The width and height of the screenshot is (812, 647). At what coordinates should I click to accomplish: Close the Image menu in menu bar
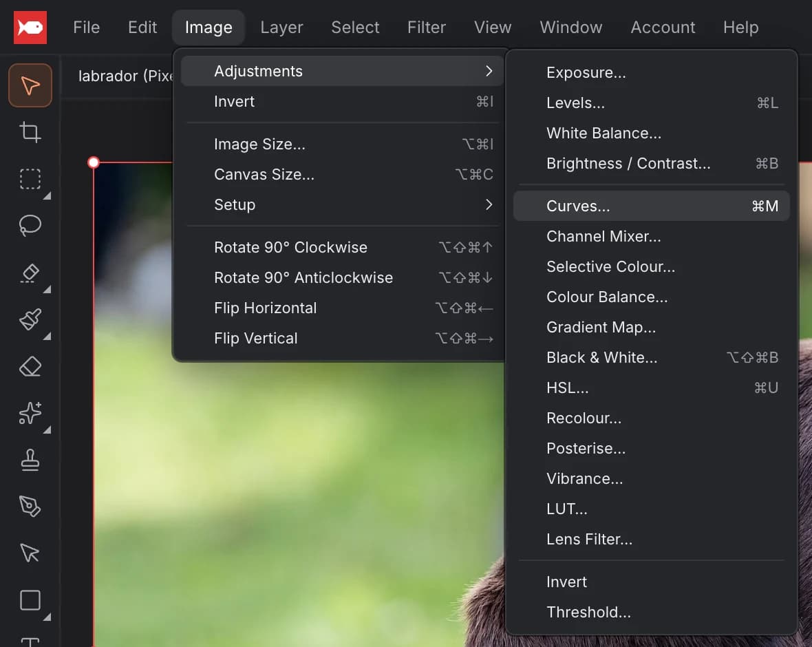tap(209, 27)
